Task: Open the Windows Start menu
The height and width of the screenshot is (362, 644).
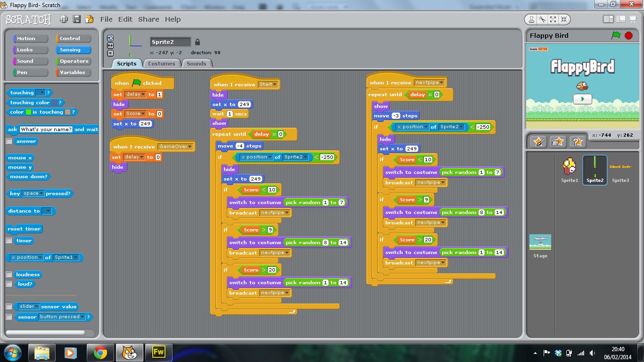Action: coord(12,353)
